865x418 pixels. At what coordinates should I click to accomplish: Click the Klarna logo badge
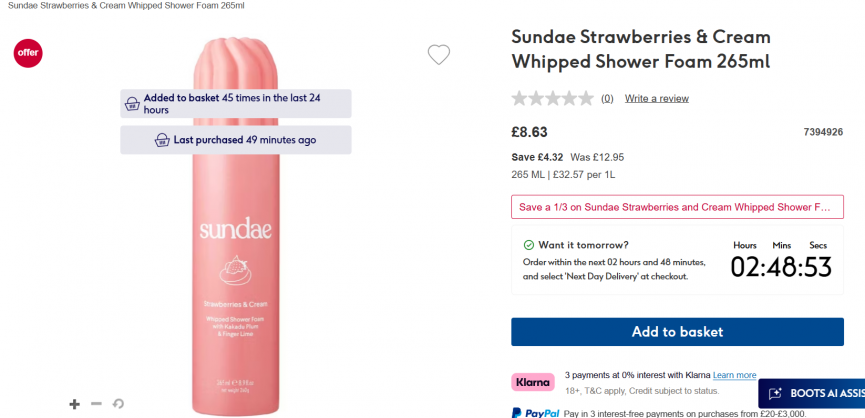533,382
